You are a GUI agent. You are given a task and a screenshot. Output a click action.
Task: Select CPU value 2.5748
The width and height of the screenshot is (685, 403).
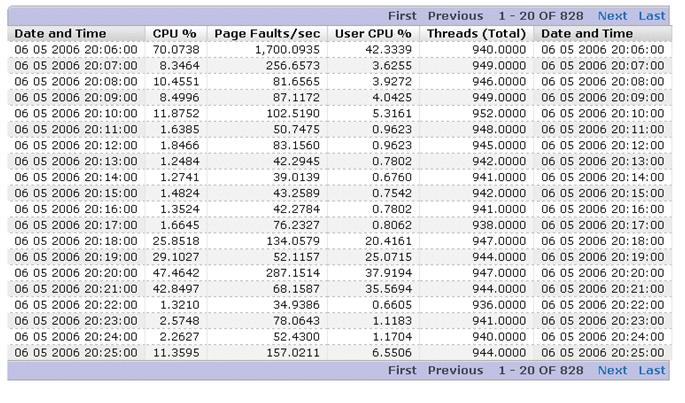179,321
